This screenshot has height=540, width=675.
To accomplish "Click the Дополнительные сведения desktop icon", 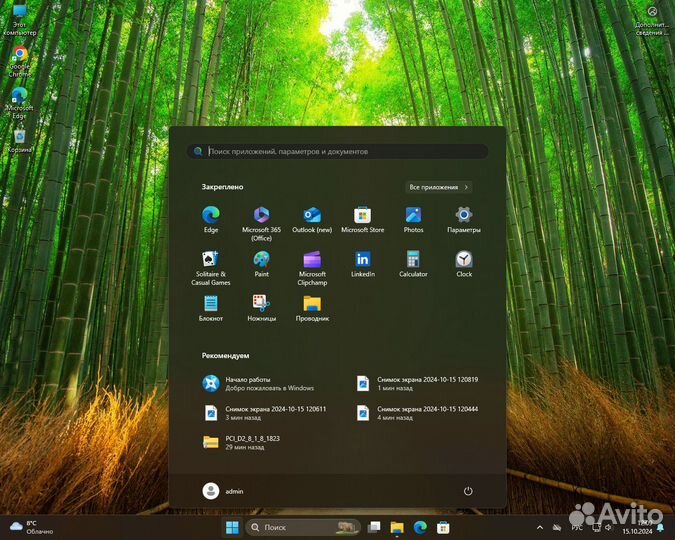I will coord(652,22).
